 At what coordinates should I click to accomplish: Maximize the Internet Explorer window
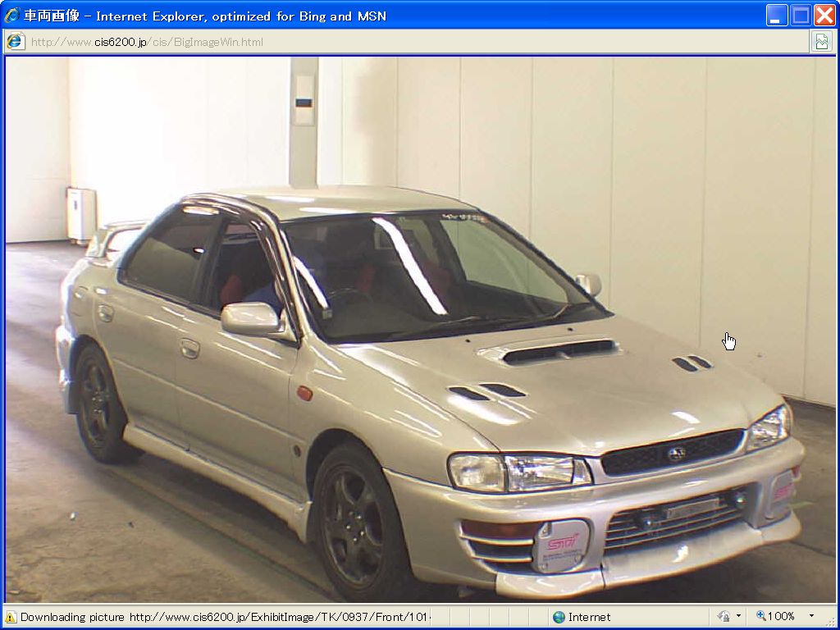pos(801,16)
